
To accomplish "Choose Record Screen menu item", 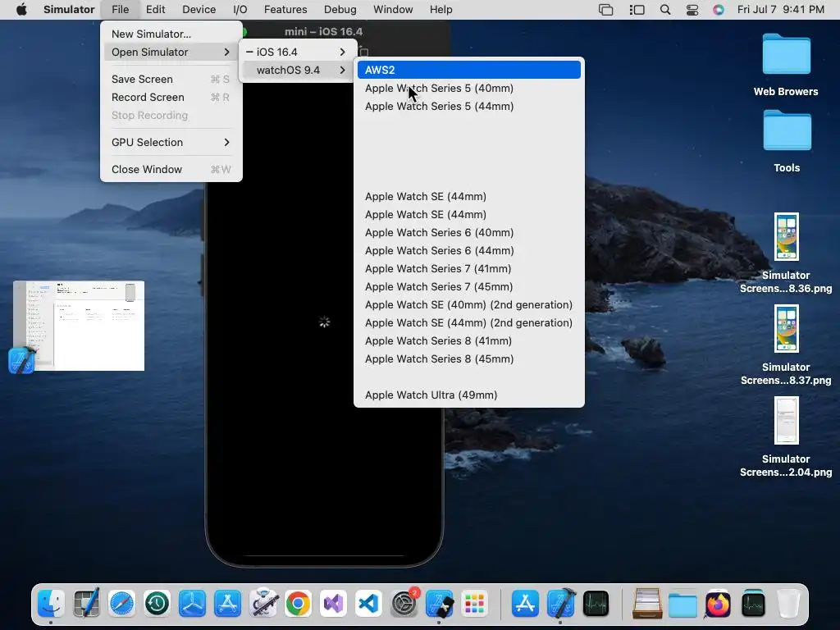I will coord(171,97).
